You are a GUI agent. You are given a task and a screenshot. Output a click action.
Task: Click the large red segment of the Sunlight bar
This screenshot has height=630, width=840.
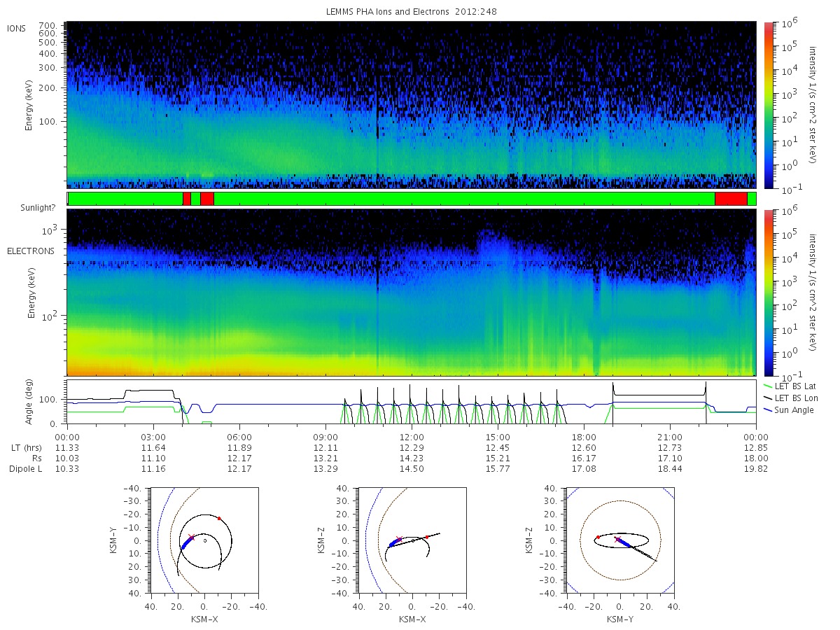pyautogui.click(x=731, y=199)
